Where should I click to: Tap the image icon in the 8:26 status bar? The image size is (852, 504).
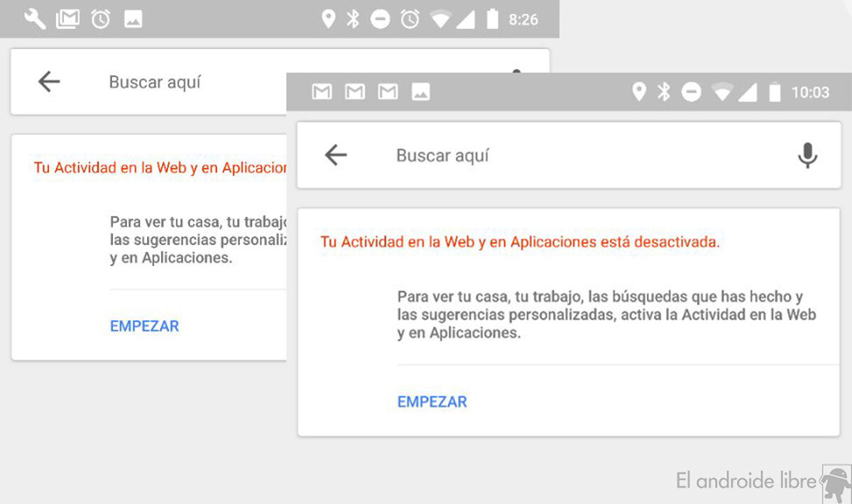133,20
